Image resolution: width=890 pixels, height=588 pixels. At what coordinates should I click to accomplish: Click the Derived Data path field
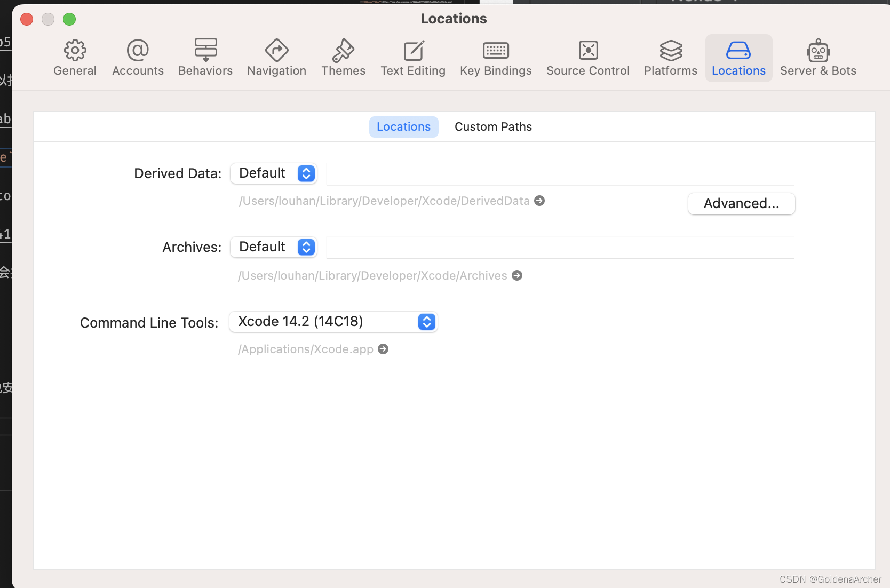tap(560, 174)
